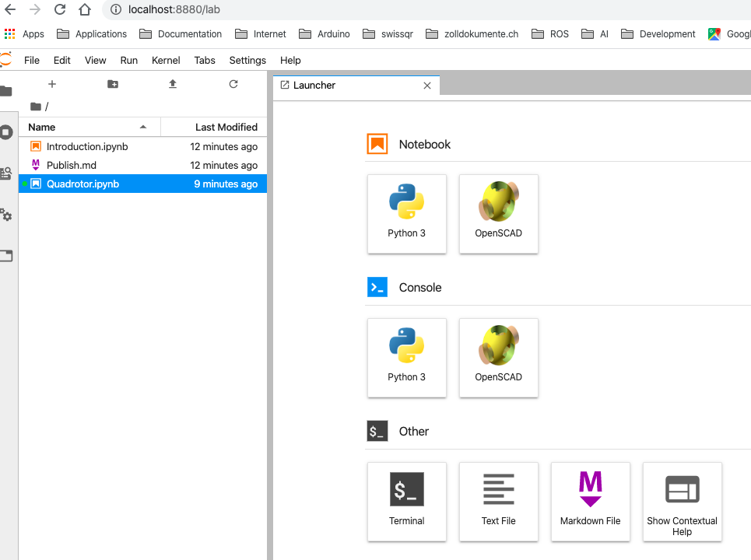Click the upload files icon
This screenshot has width=751, height=560.
tap(173, 84)
